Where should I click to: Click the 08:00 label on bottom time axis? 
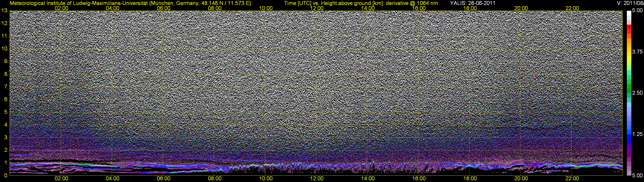[x=215, y=179]
